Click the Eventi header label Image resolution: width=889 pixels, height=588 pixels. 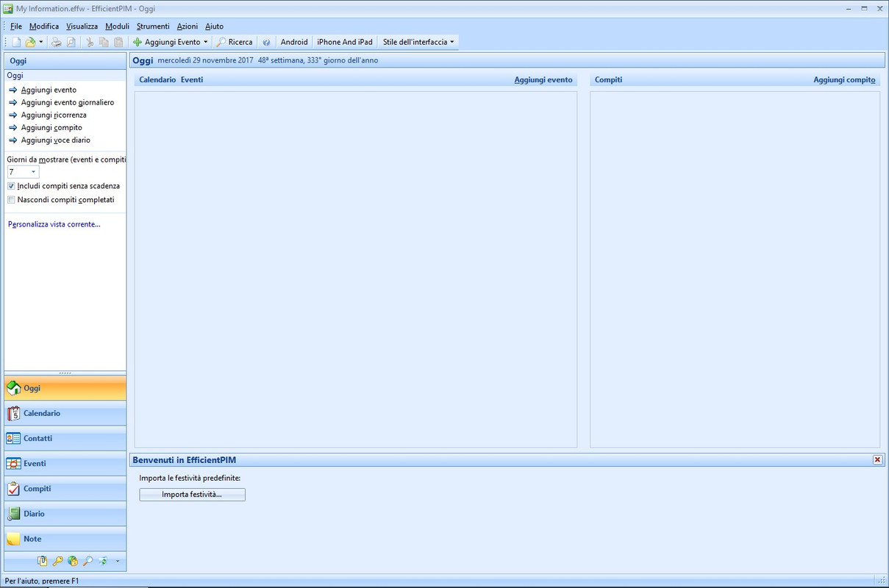coord(192,79)
